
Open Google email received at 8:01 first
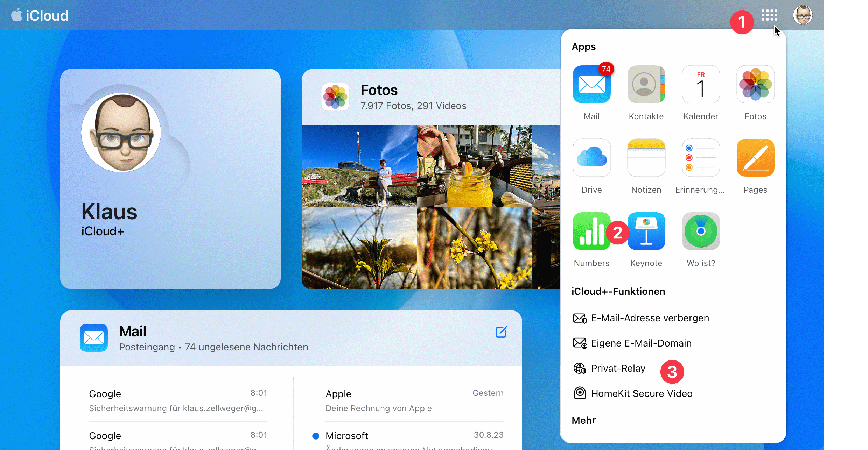coord(178,400)
